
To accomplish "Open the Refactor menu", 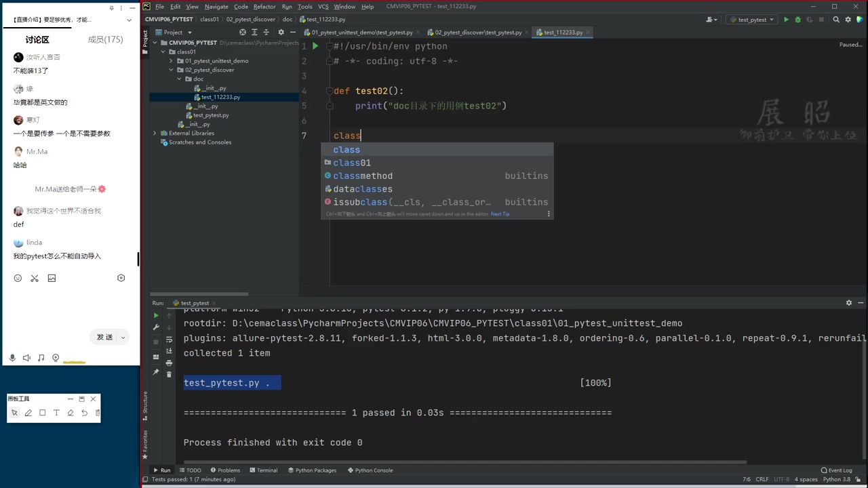I will 264,6.
